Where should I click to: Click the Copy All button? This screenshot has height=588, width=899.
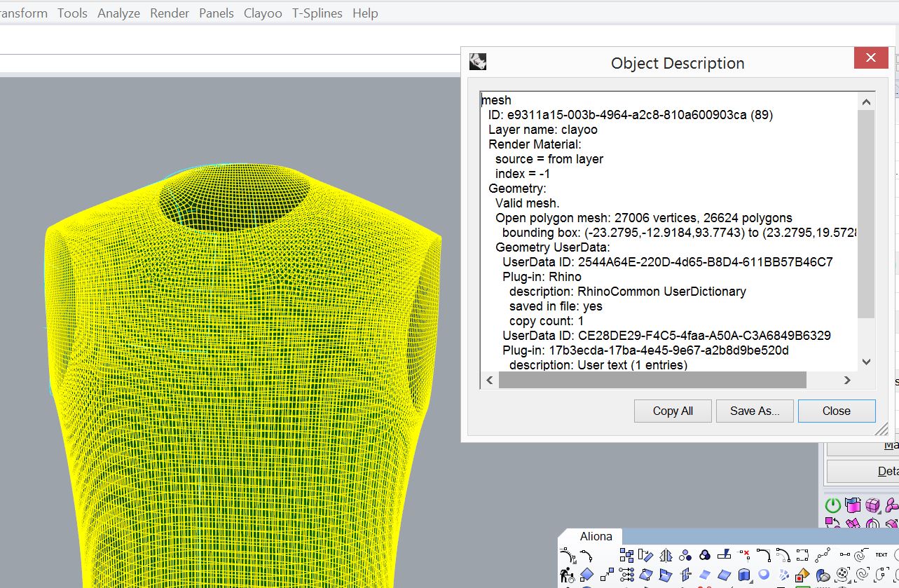pyautogui.click(x=673, y=411)
